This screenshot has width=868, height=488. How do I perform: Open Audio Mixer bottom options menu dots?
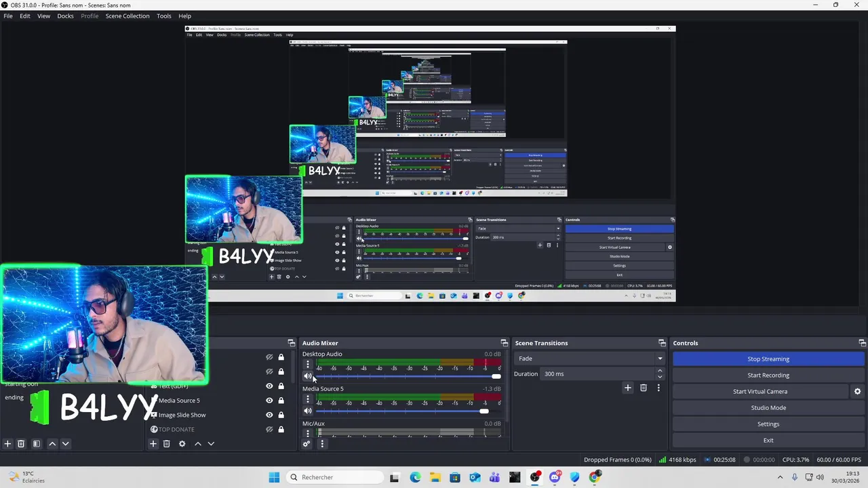pos(322,444)
